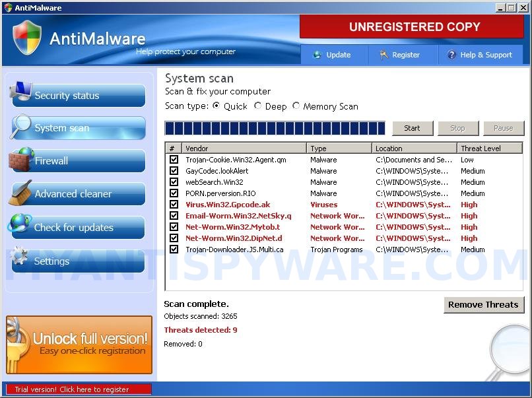The width and height of the screenshot is (532, 398).
Task: Sort by the Type column header
Action: [339, 149]
